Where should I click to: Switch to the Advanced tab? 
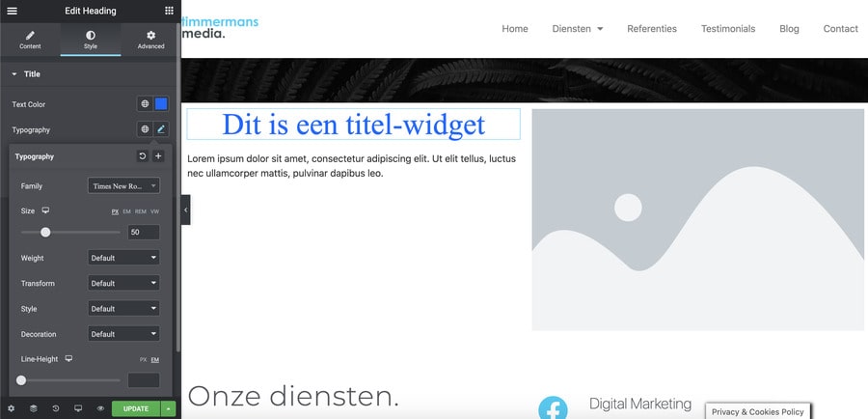point(150,40)
